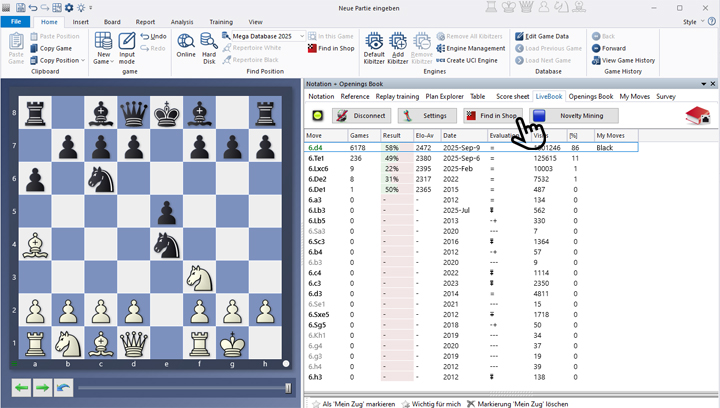Click the Games column header
This screenshot has height=408, width=720.
(x=359, y=135)
